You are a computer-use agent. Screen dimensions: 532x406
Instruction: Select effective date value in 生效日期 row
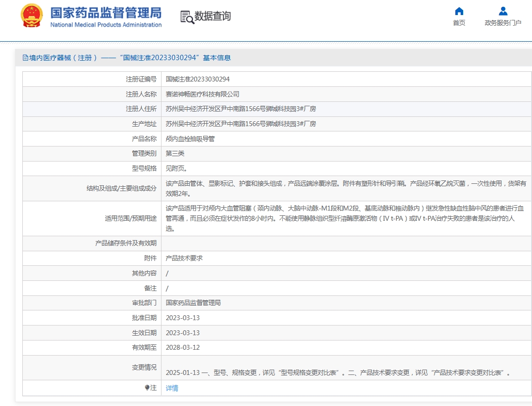(x=182, y=333)
